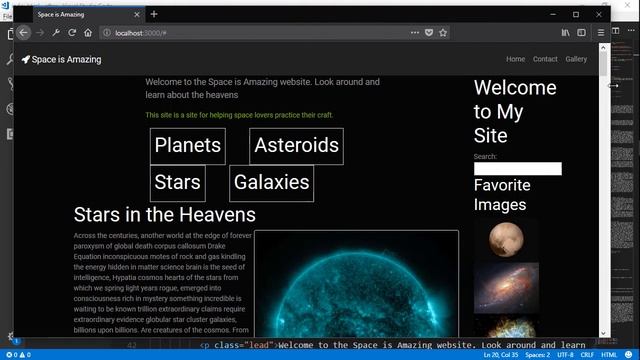The height and width of the screenshot is (360, 640).
Task: Open VS Code search sidebar icon
Action: click(10, 59)
